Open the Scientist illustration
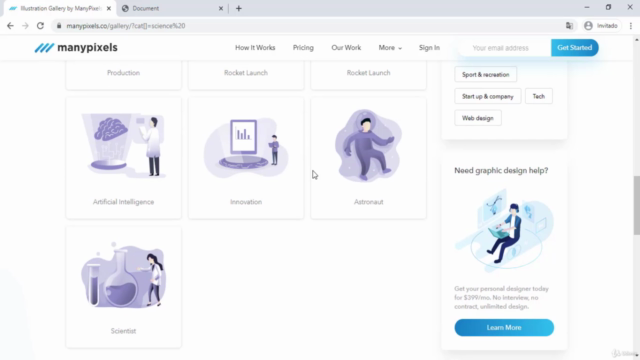640x360 pixels. click(123, 287)
